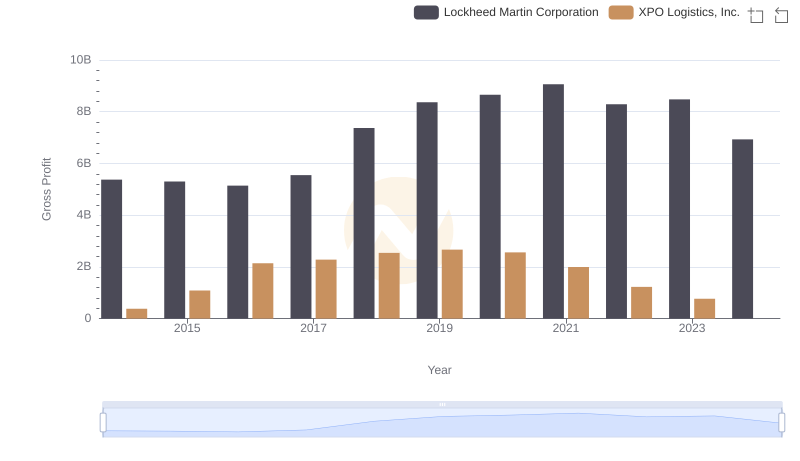Click the 6B y-axis label
800x461 pixels.
(84, 163)
